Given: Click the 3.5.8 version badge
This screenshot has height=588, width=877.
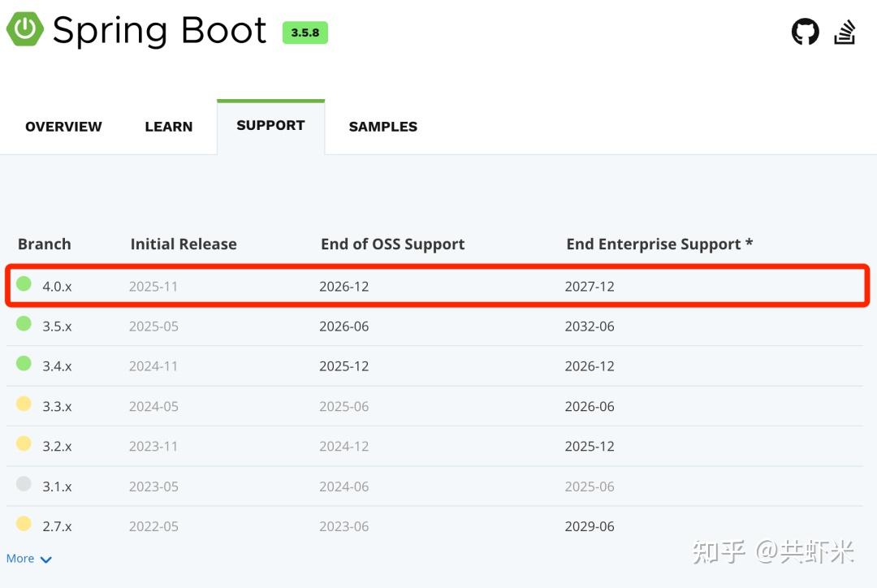Looking at the screenshot, I should click(305, 32).
